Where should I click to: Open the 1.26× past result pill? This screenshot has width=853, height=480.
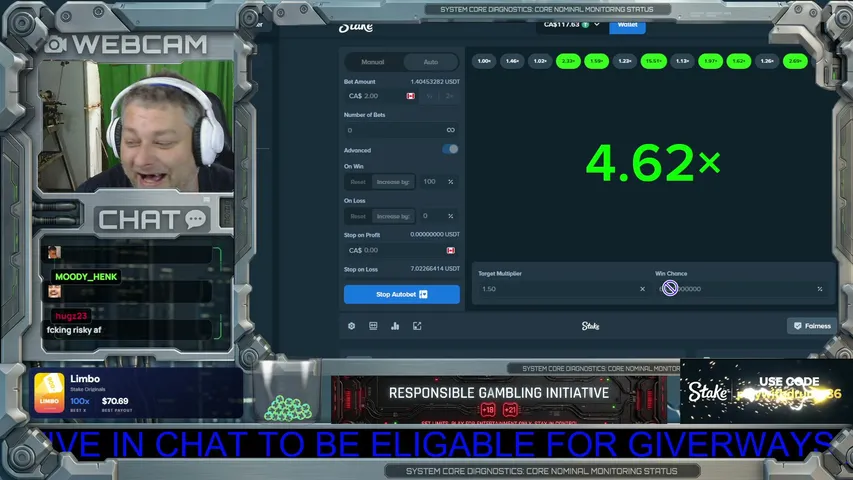point(767,61)
